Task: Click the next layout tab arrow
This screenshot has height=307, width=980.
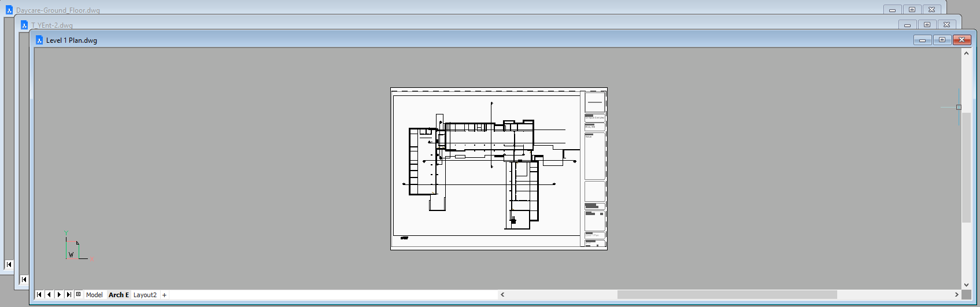Action: [59, 295]
